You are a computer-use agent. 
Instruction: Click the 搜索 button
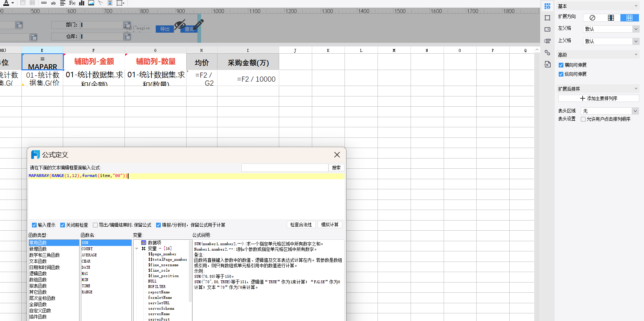pos(337,168)
